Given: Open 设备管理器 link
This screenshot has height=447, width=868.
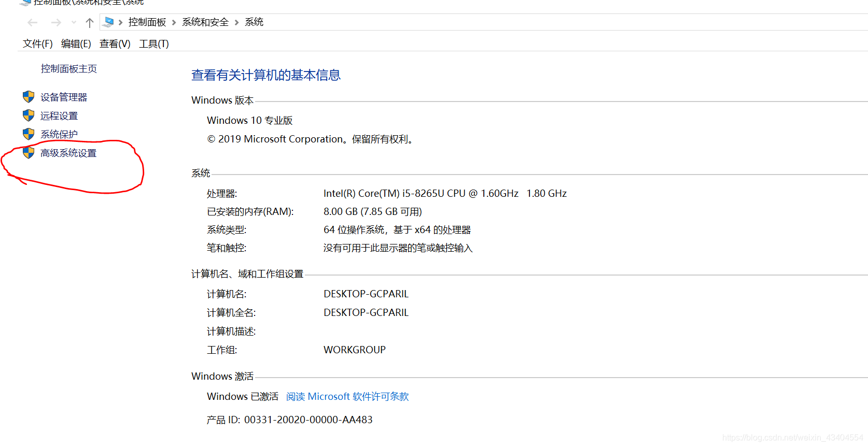Looking at the screenshot, I should pos(64,97).
